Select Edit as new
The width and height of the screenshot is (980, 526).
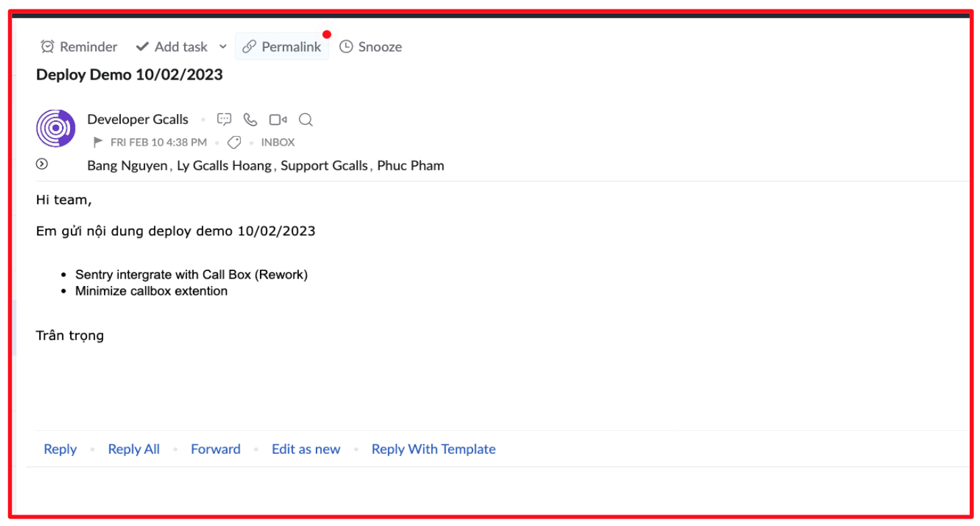pyautogui.click(x=306, y=449)
